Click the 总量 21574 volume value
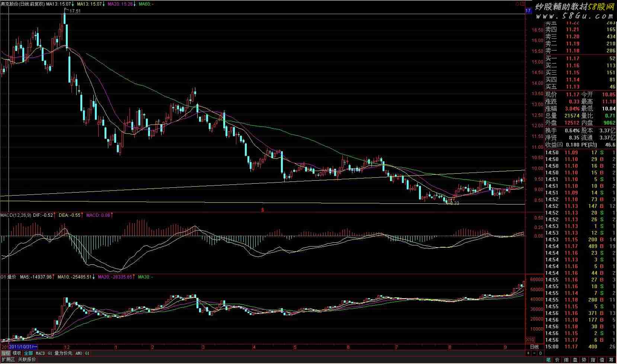The width and height of the screenshot is (617, 364). tap(571, 116)
